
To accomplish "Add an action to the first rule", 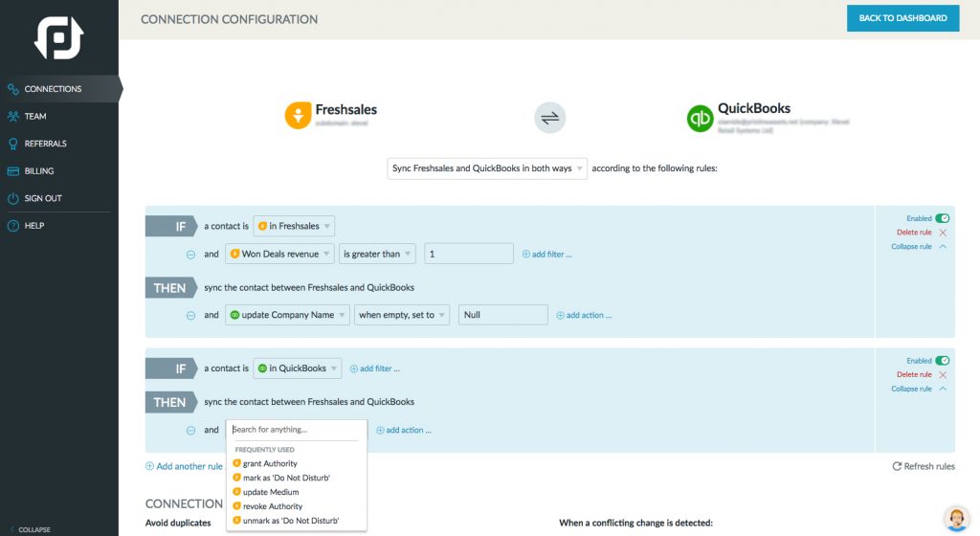I will [584, 316].
